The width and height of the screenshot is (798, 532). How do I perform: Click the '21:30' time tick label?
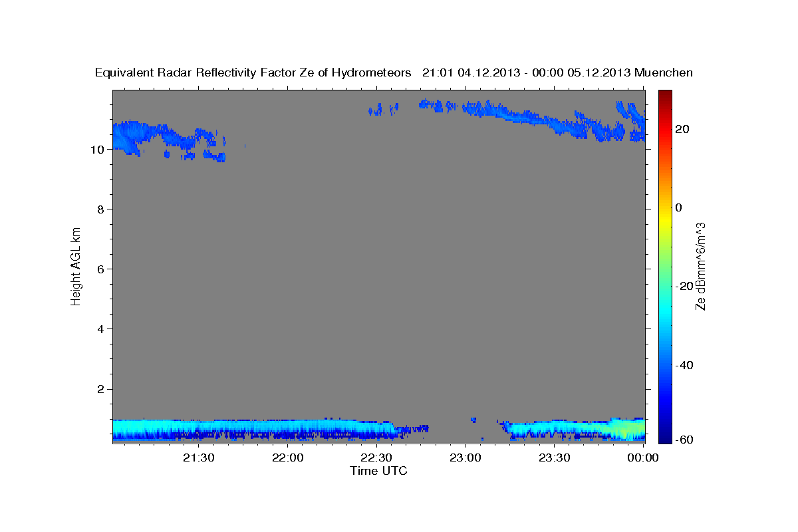199,458
